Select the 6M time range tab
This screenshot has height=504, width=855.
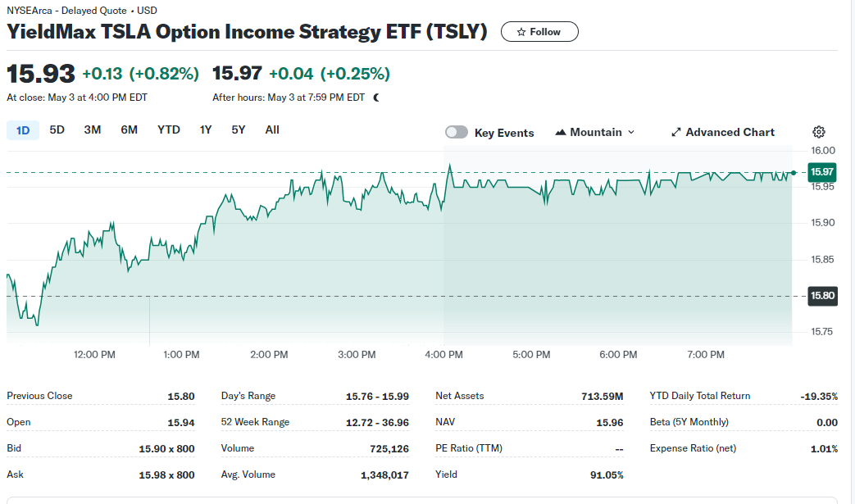pos(130,129)
